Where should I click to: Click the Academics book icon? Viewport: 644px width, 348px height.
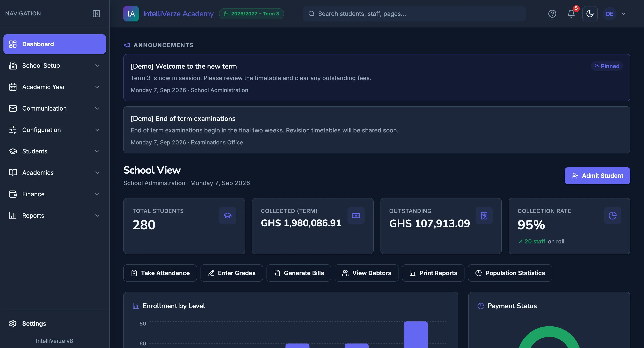(13, 173)
